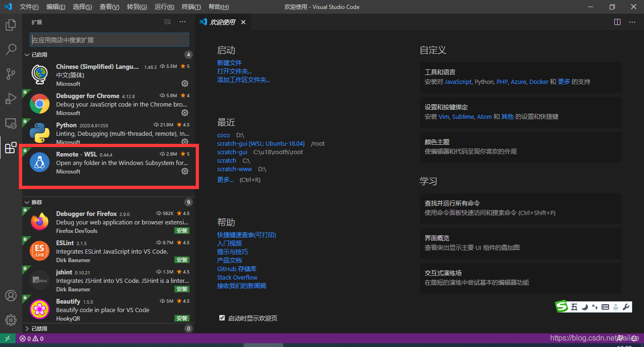Click the clear extensions filter icon
Image resolution: width=644 pixels, height=347 pixels.
tap(167, 22)
